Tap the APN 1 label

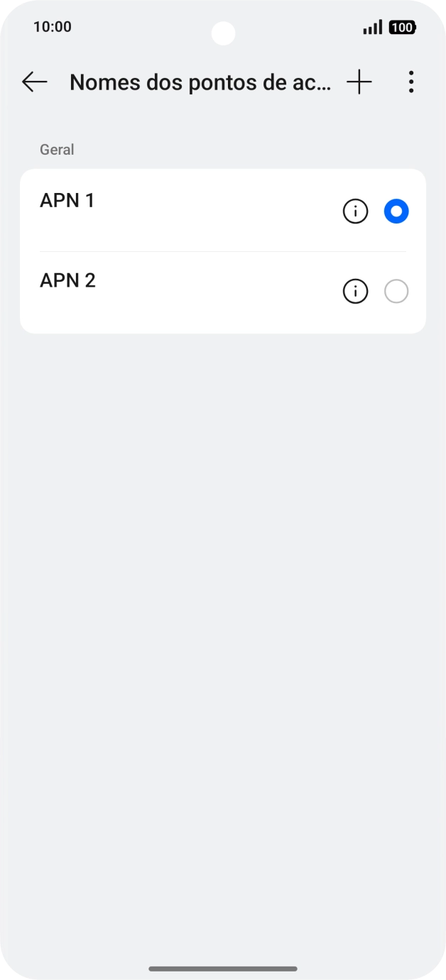(67, 201)
